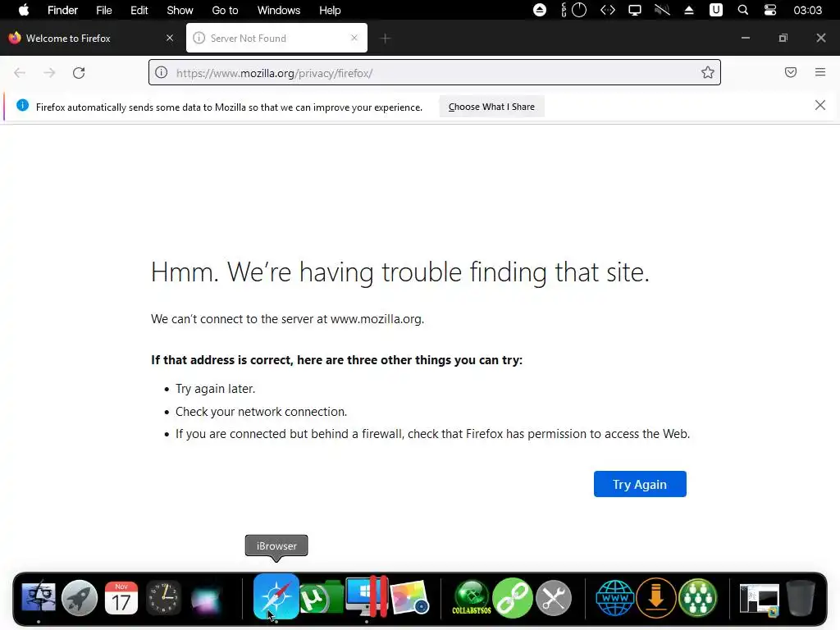Viewport: 840px width, 630px height.
Task: Go back using the back arrow
Action: tap(20, 73)
